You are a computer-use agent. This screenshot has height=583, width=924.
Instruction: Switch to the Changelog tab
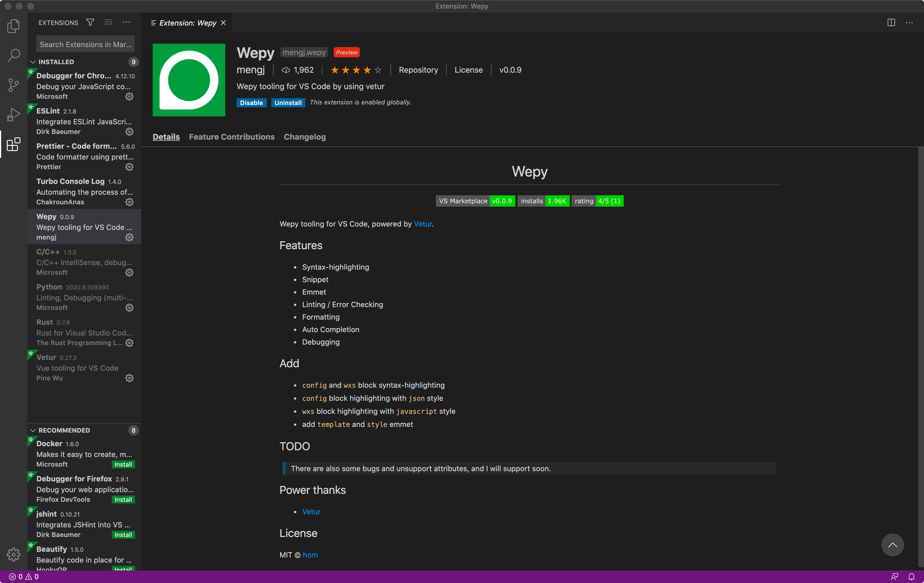304,137
